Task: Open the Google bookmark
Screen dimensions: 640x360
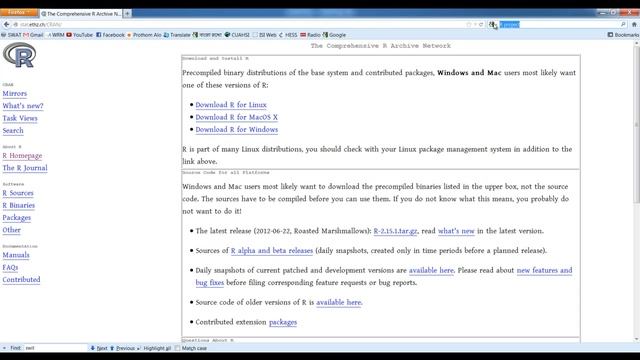Action: coord(334,35)
